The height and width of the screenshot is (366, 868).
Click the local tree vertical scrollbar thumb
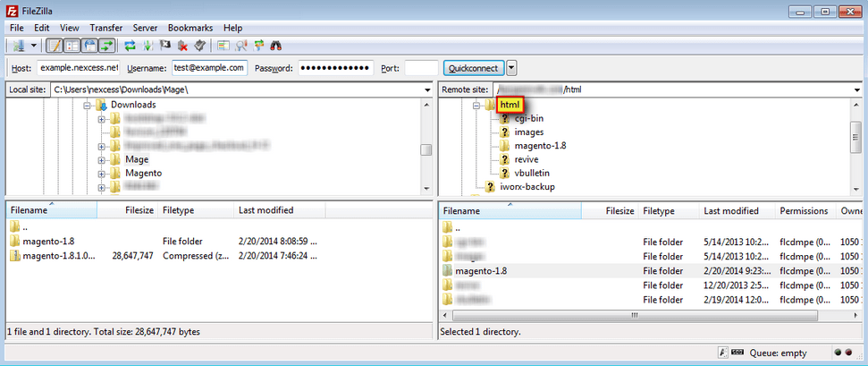tap(426, 150)
